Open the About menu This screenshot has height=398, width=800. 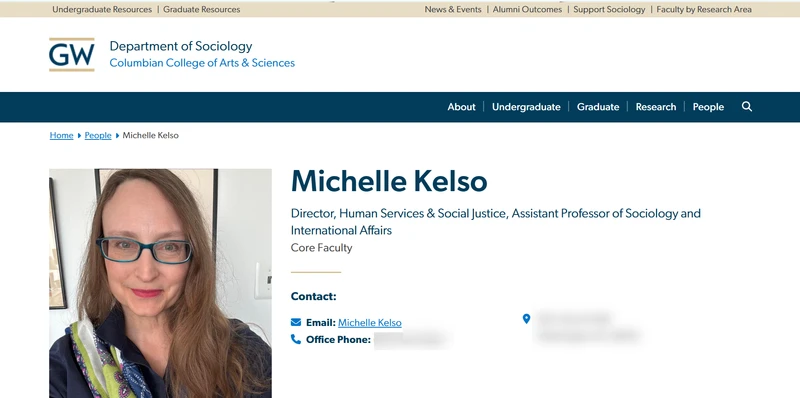point(461,107)
